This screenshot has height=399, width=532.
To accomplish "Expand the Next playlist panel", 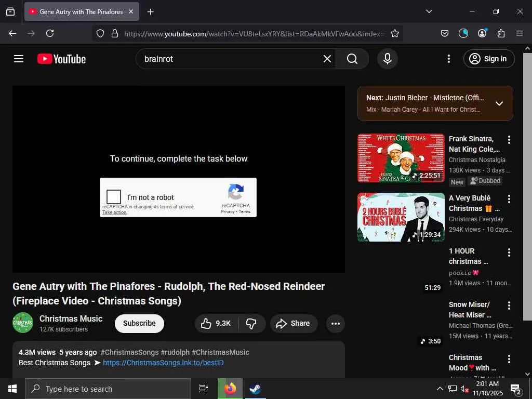I will point(499,103).
